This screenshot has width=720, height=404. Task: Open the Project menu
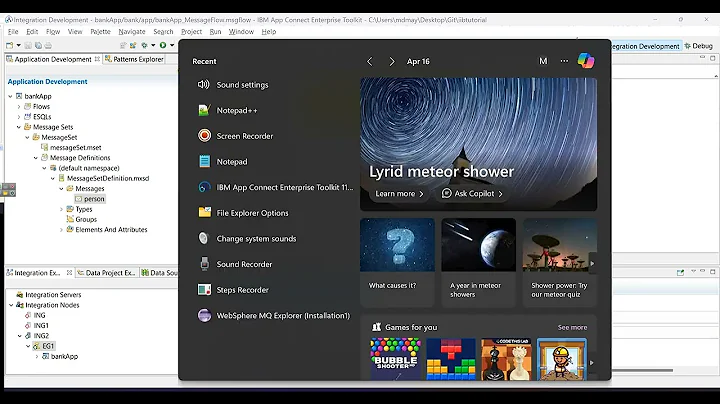click(x=191, y=32)
